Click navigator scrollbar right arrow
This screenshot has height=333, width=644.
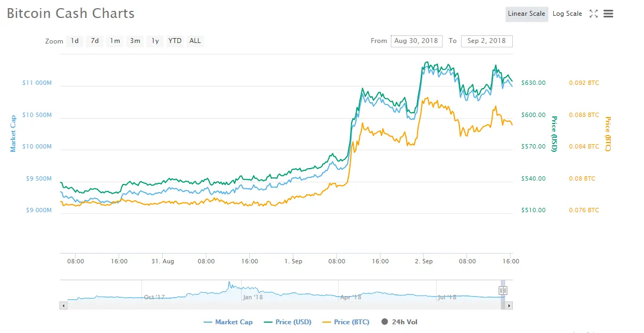coord(509,305)
